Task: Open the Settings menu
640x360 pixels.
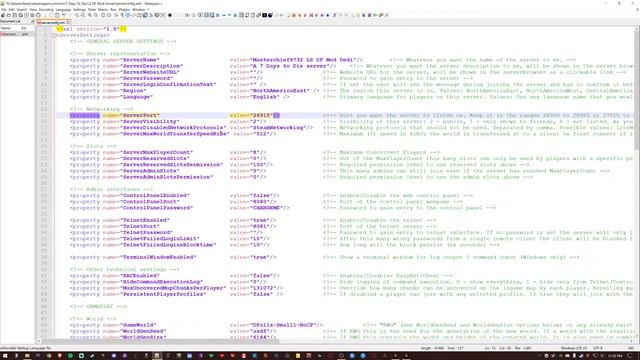Action: [x=79, y=9]
